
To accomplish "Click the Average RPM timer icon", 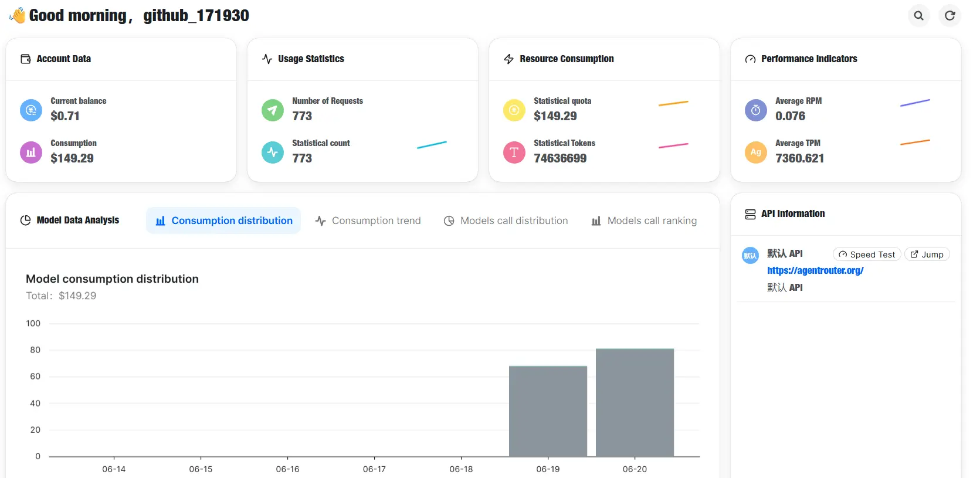I will (756, 110).
